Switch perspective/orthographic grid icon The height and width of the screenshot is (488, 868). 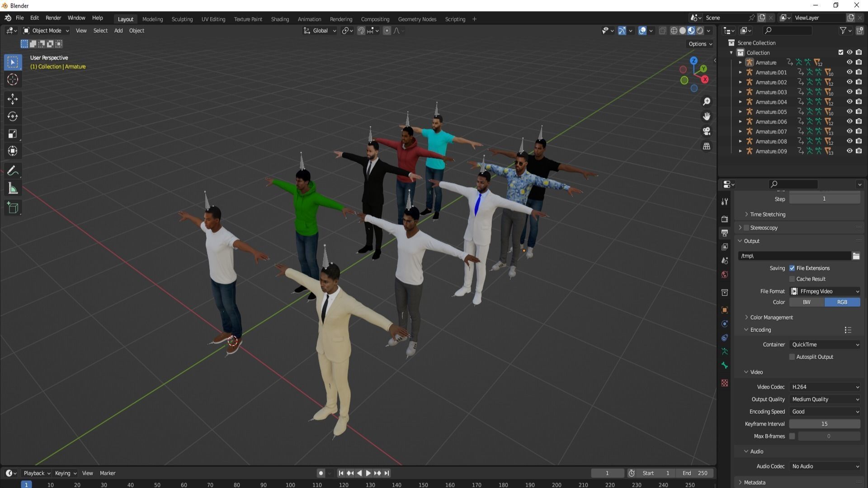tap(706, 146)
